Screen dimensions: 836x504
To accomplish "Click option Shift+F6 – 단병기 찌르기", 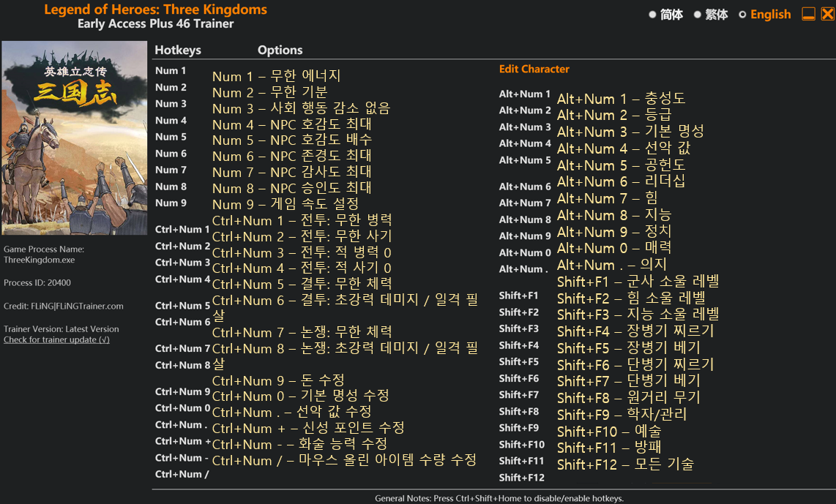I will [635, 365].
